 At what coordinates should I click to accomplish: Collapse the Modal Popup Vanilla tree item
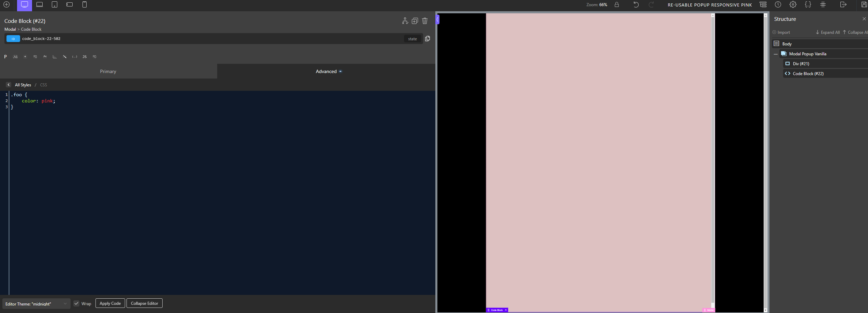pos(776,54)
